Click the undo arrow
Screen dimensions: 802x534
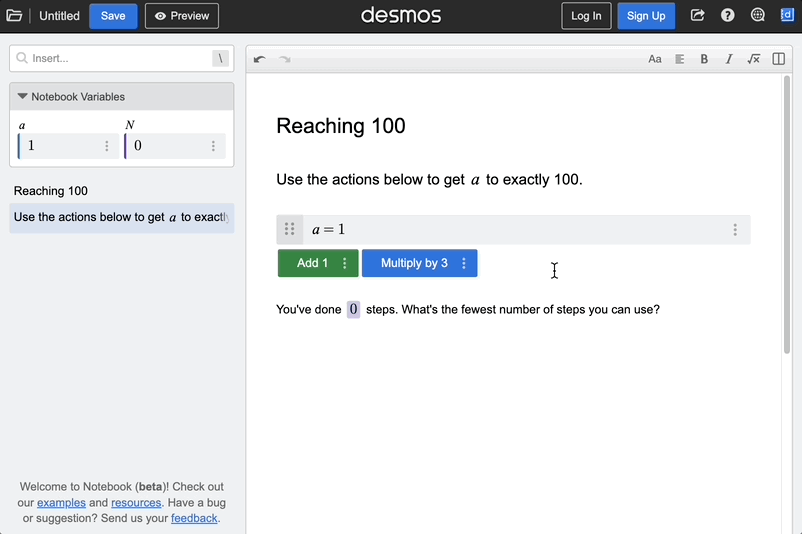[260, 59]
